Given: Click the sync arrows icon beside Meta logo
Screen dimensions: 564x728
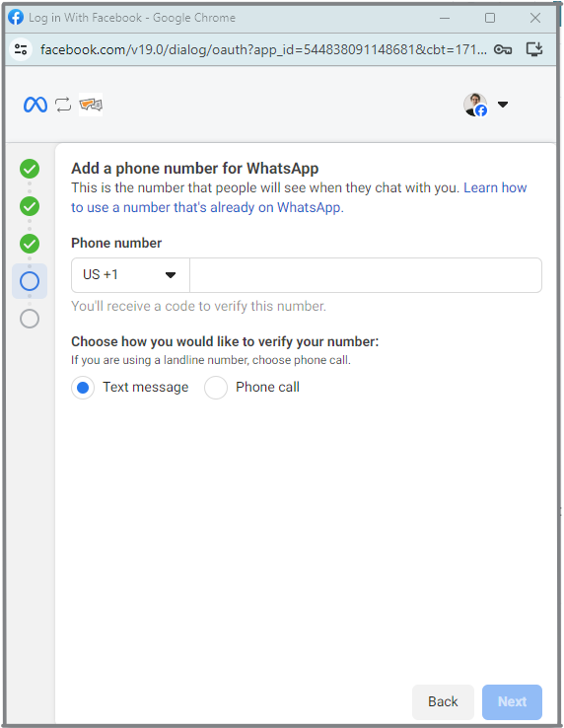Looking at the screenshot, I should (x=63, y=105).
